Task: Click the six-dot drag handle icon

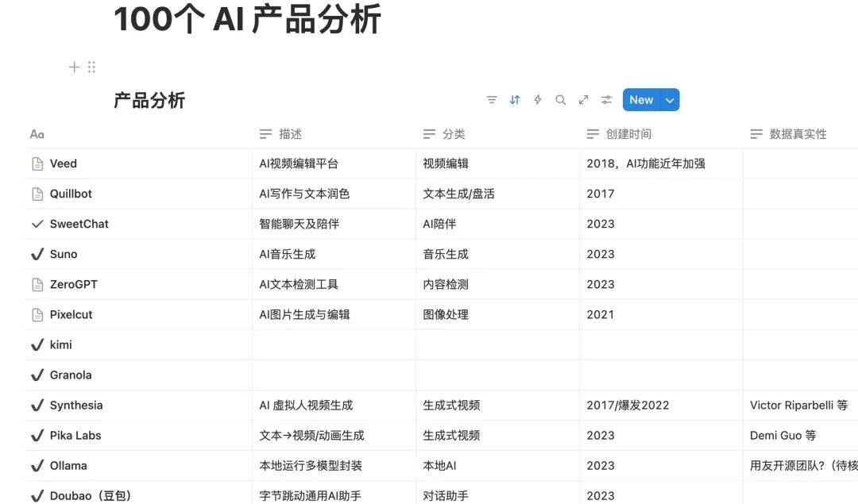Action: [x=91, y=67]
